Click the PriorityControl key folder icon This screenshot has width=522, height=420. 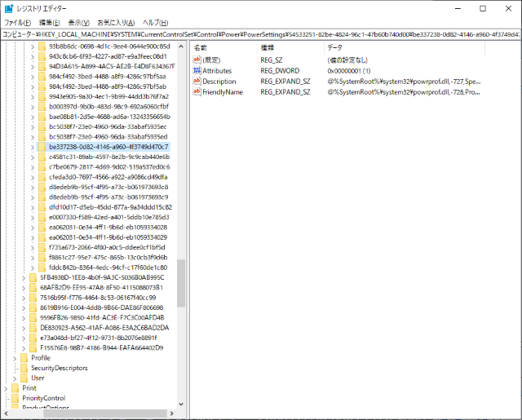coord(15,398)
